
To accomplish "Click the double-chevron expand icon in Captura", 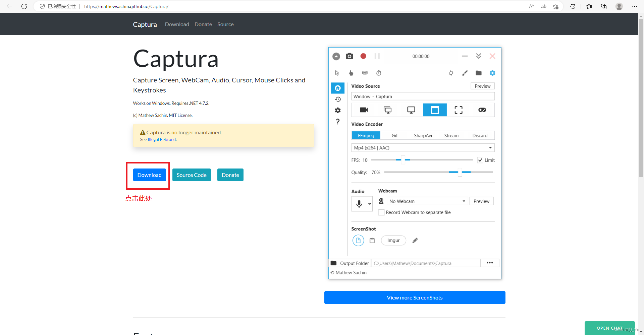I will [x=479, y=56].
